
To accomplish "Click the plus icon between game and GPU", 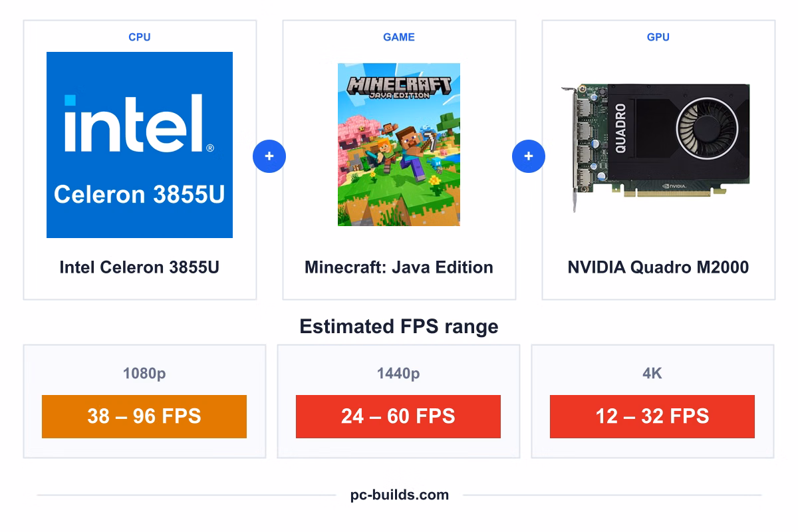I will coord(529,157).
